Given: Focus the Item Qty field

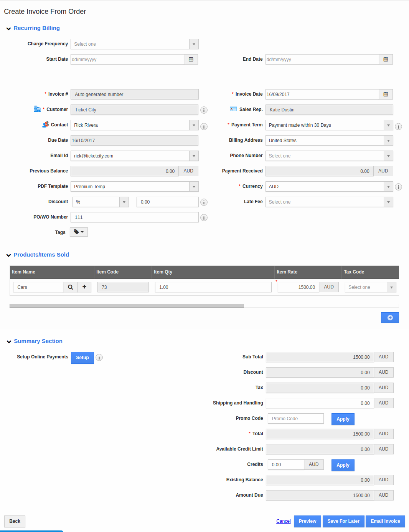Looking at the screenshot, I should tap(213, 287).
